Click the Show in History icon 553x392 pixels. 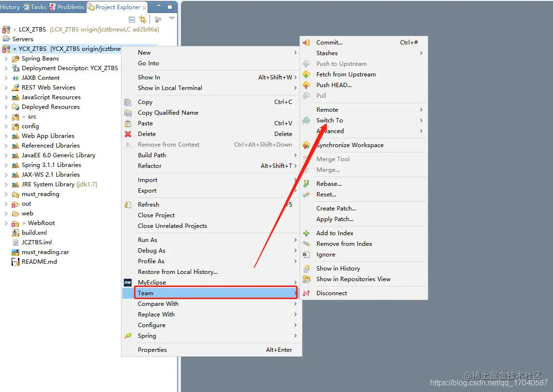[306, 269]
